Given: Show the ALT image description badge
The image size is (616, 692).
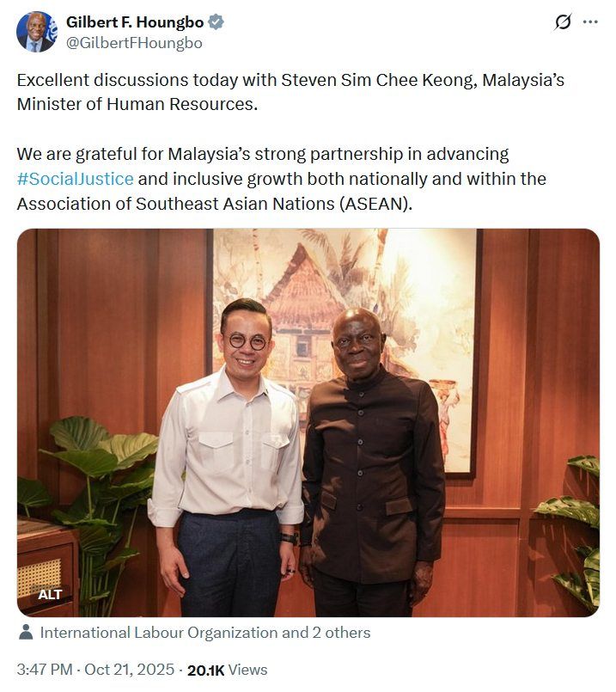Looking at the screenshot, I should point(50,595).
